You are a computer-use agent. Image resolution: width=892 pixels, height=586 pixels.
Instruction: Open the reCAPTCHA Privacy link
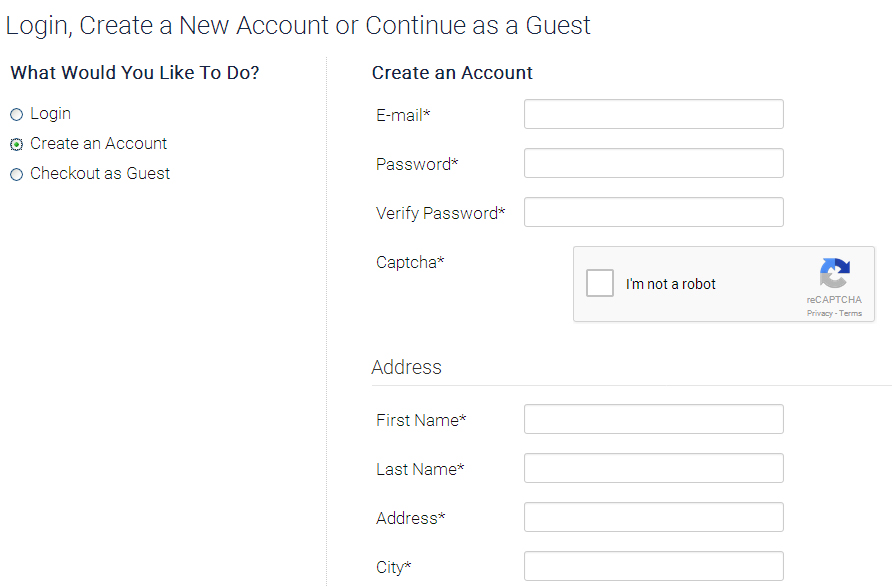(819, 313)
